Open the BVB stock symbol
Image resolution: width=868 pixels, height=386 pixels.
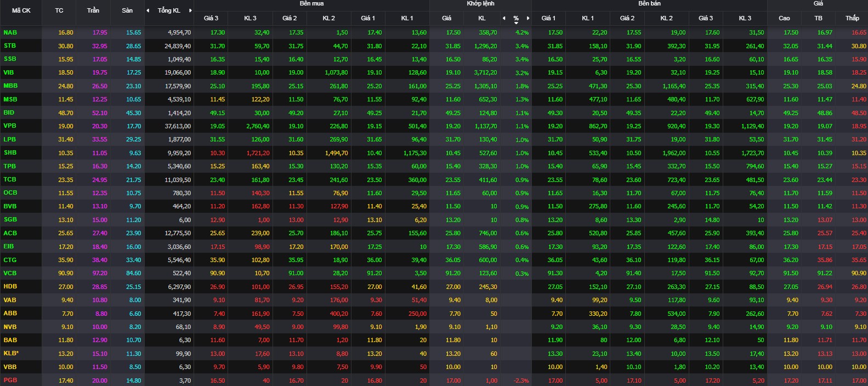pyautogui.click(x=10, y=206)
